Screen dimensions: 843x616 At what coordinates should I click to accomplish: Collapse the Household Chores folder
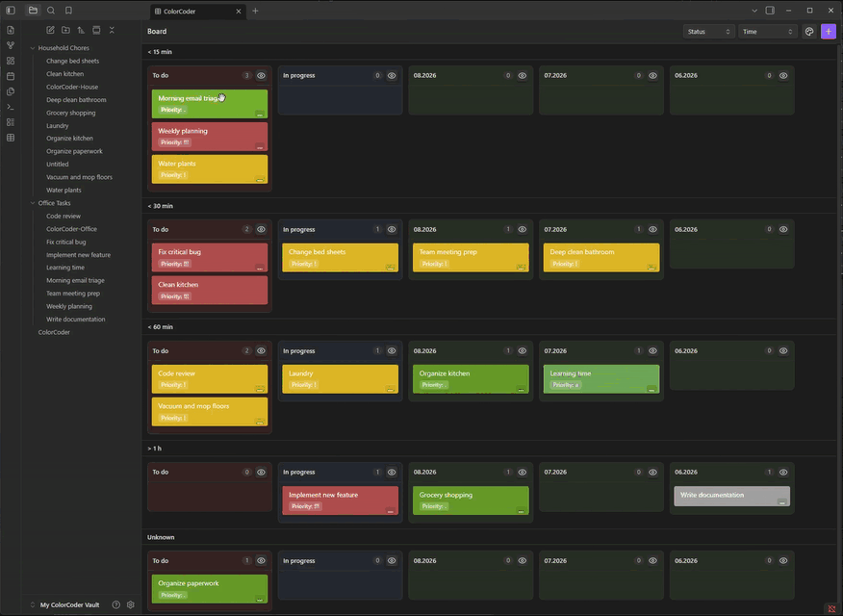coord(33,48)
